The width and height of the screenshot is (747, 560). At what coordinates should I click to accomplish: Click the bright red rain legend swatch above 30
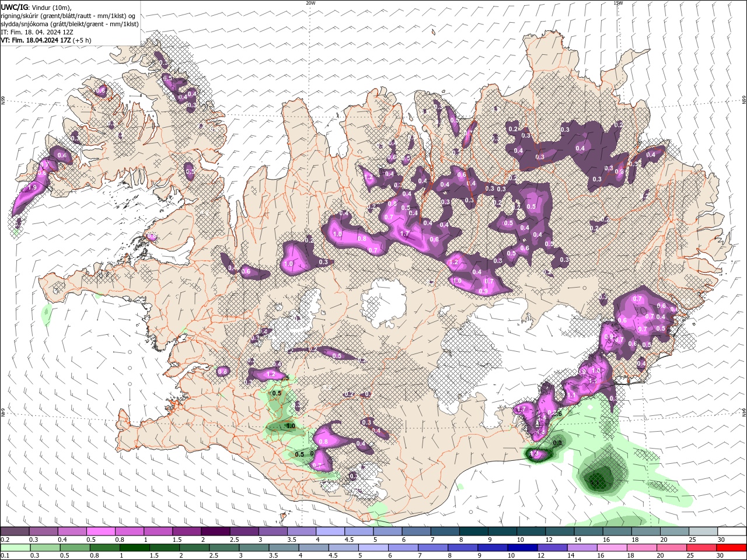(732, 548)
